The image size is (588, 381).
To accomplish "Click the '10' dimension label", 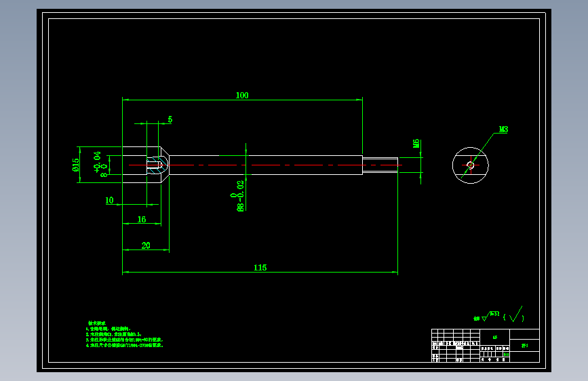I will click(x=109, y=200).
